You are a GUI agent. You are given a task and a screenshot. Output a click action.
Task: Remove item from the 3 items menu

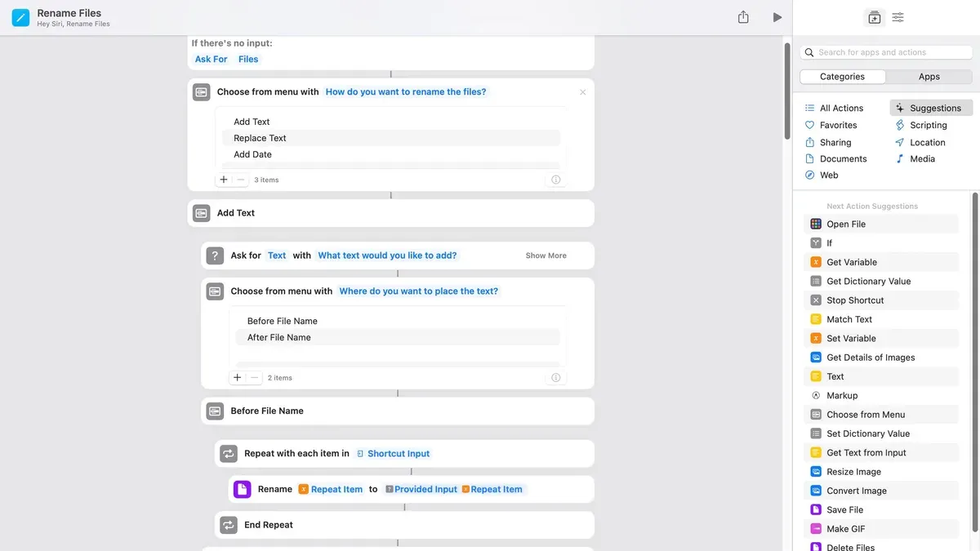(240, 180)
